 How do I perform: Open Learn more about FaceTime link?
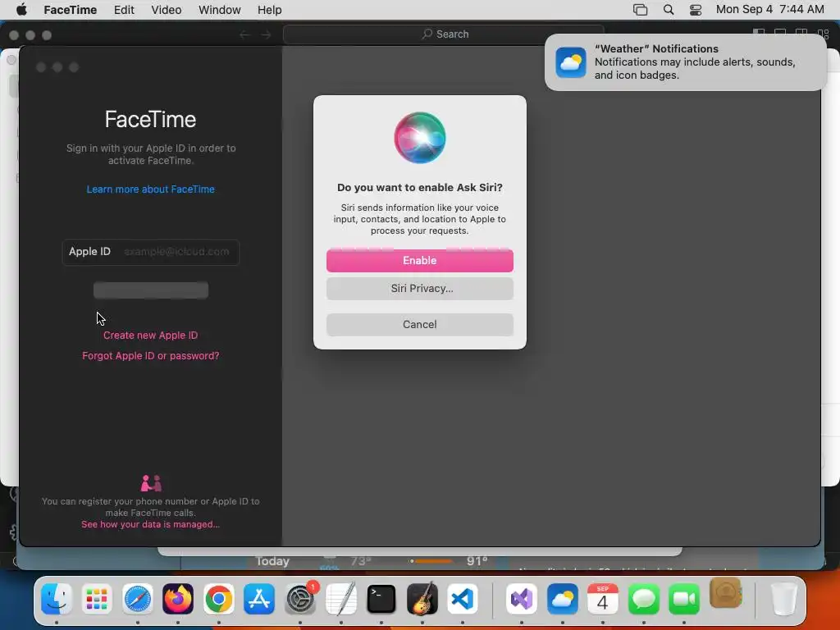151,189
